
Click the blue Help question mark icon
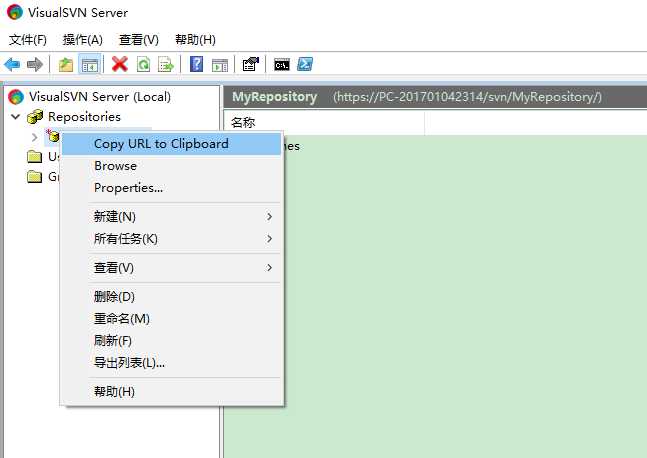196,64
